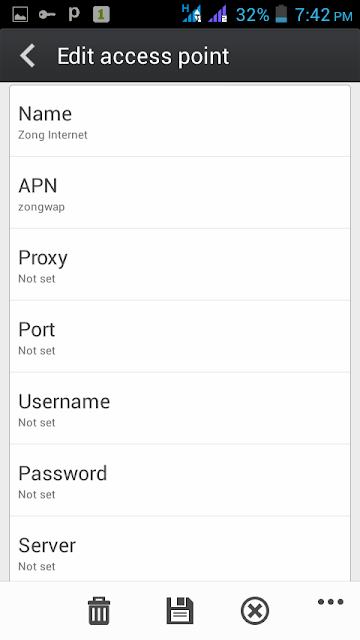Open the Proxy setting

click(180, 264)
